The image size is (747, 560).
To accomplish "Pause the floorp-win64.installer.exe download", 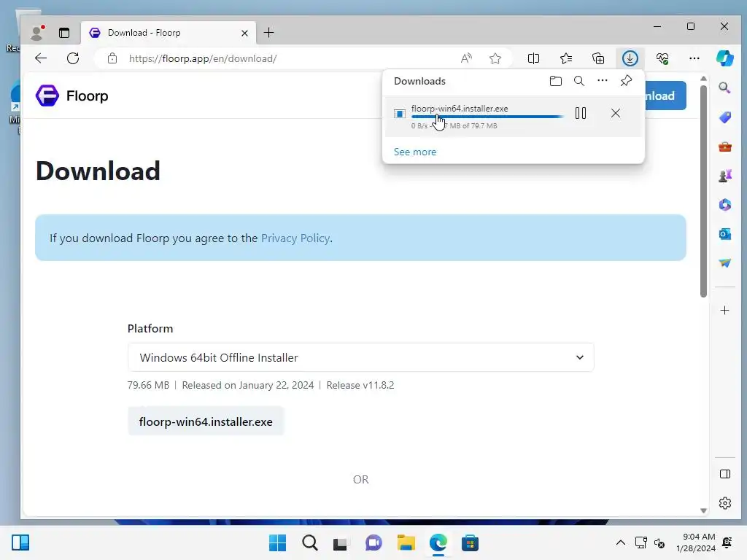I will [x=580, y=113].
